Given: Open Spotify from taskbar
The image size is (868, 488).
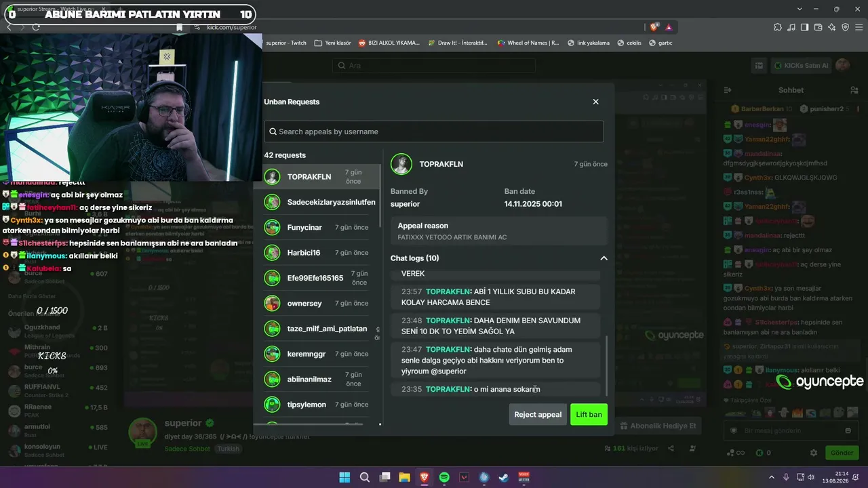Looking at the screenshot, I should [444, 477].
